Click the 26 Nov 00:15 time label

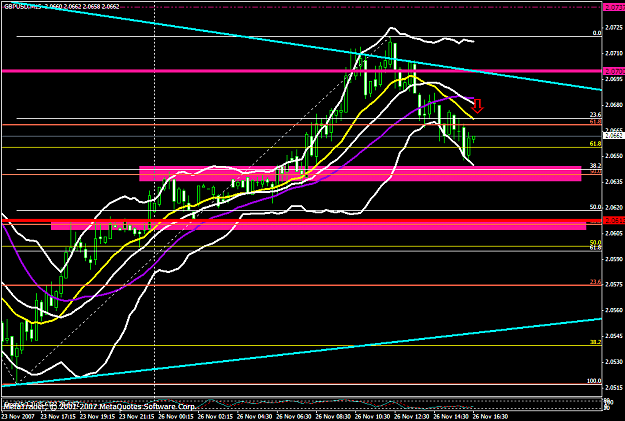(x=176, y=417)
